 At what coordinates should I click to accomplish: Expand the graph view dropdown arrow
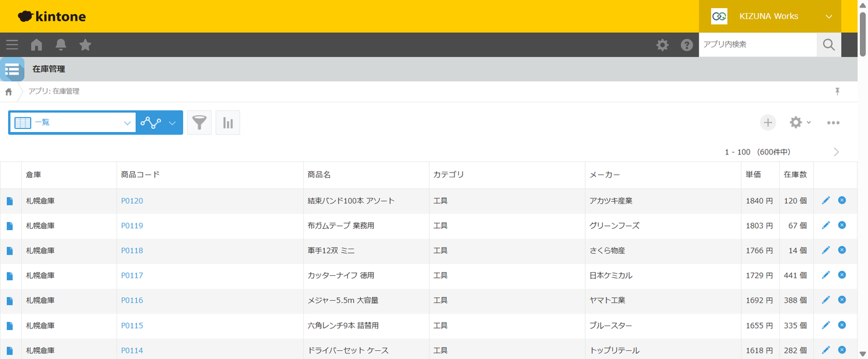click(172, 123)
